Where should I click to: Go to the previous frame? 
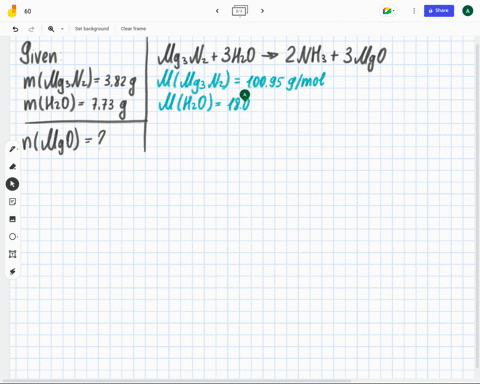pyautogui.click(x=217, y=11)
